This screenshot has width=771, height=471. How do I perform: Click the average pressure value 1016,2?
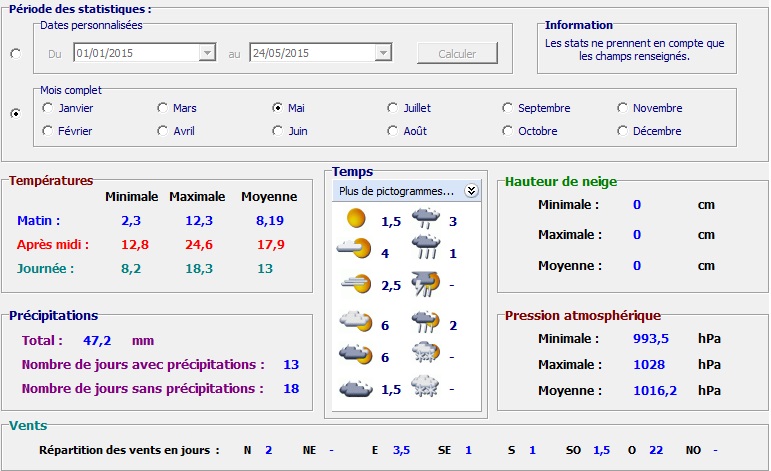tap(655, 390)
